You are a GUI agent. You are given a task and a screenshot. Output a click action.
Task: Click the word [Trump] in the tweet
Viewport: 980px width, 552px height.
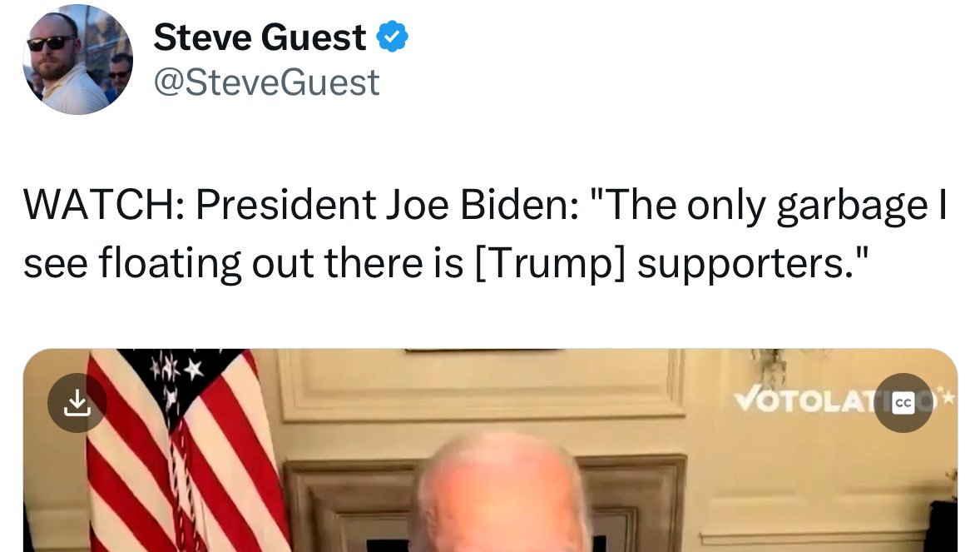550,263
